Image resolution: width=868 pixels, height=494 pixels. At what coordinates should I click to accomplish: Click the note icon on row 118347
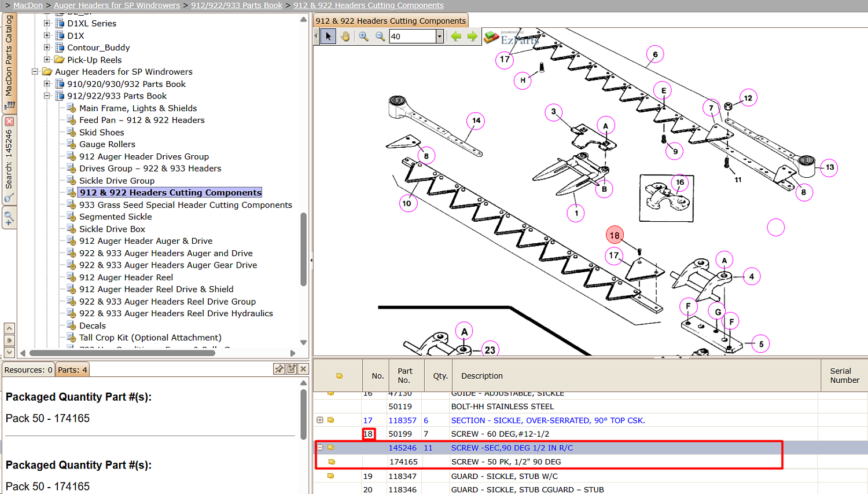coord(331,476)
